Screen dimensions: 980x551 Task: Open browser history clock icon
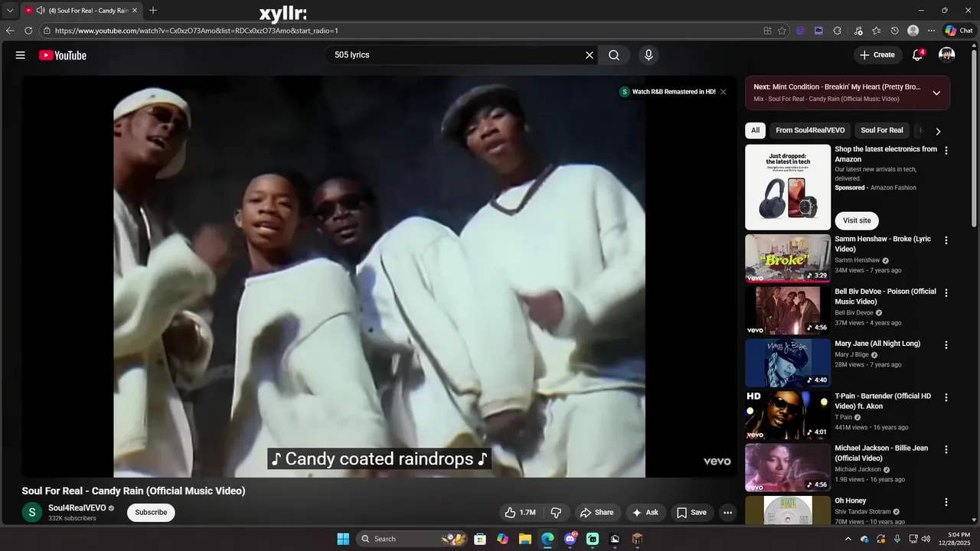(894, 31)
